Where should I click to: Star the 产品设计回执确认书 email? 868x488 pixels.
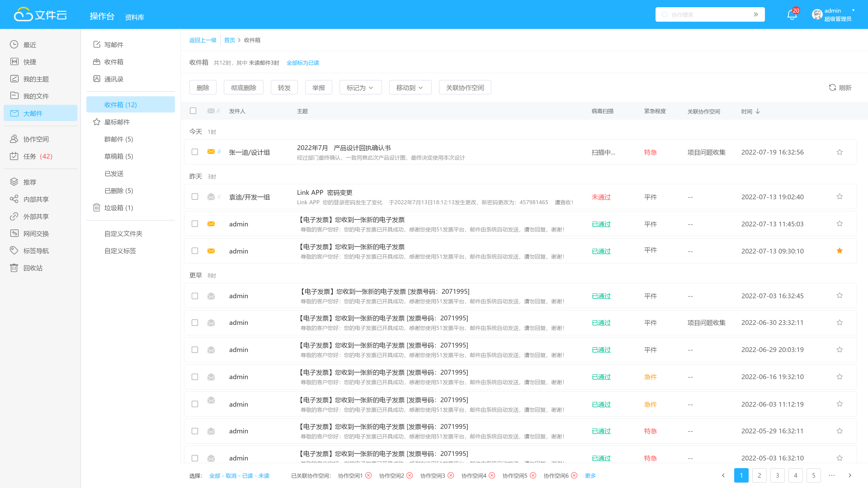click(x=839, y=152)
